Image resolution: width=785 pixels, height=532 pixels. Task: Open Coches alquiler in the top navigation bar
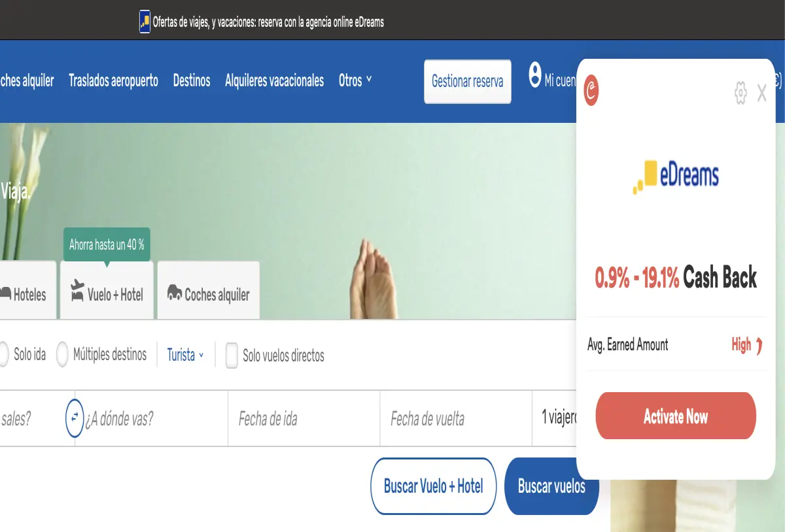[27, 81]
